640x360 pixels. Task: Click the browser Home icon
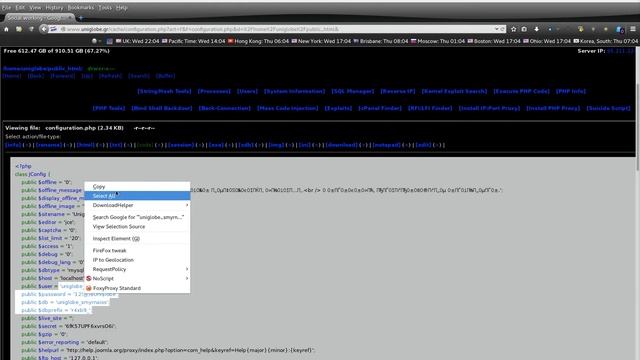click(x=6, y=29)
